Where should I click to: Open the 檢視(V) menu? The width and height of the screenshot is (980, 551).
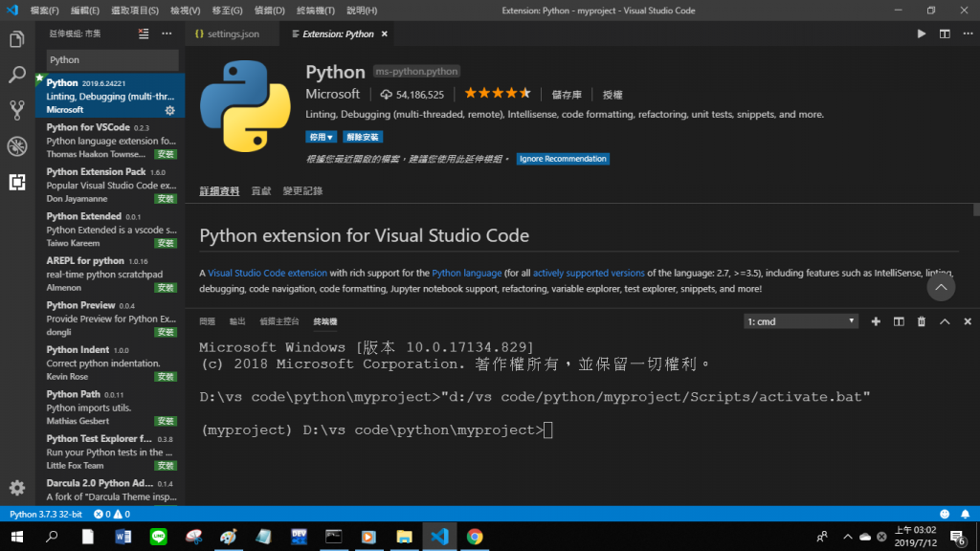point(185,11)
